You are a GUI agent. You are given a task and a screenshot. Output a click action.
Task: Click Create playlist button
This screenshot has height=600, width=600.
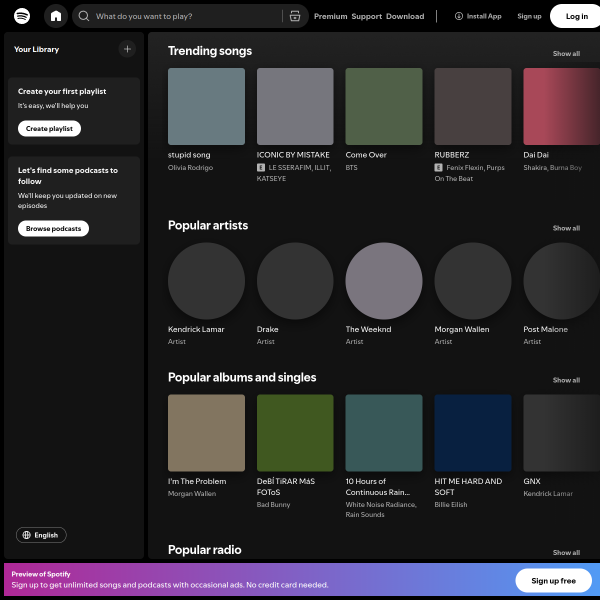click(x=49, y=129)
